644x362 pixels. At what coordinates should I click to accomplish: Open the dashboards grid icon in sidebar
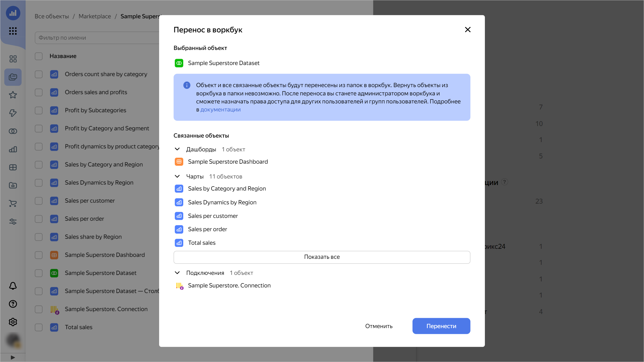coord(13,167)
